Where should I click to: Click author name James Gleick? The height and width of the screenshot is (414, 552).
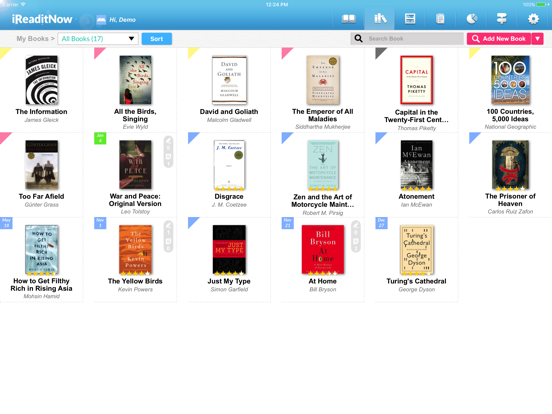42,120
